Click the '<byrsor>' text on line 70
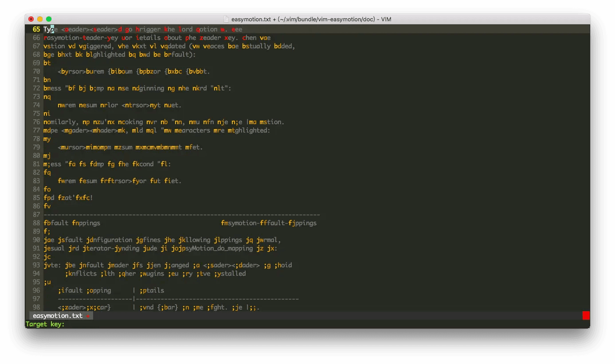615x364 pixels. click(x=71, y=71)
